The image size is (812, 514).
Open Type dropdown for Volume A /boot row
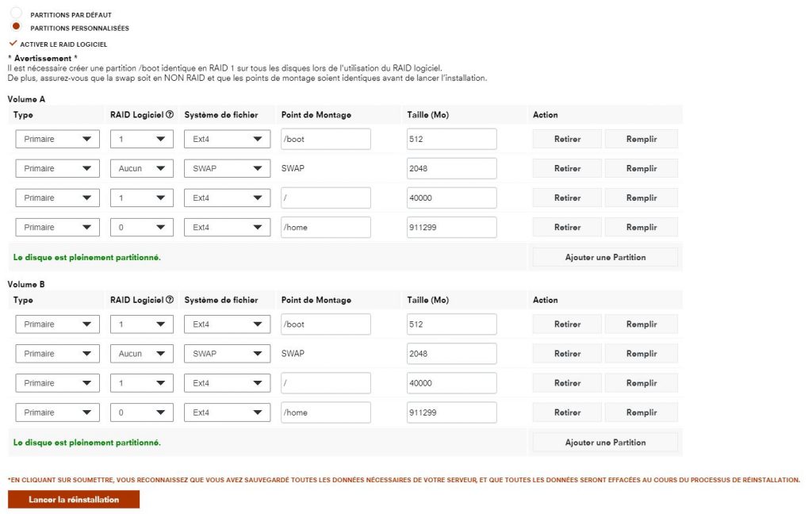tap(57, 140)
